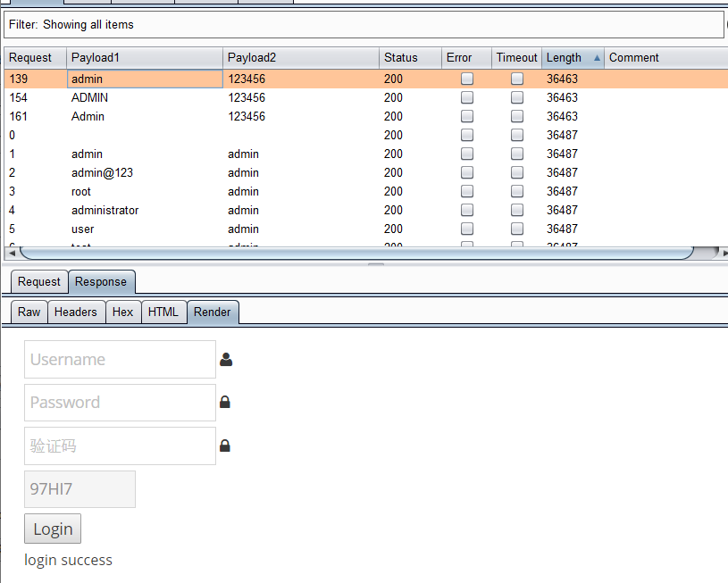Select user payload cell in row 5
728x583 pixels.
(145, 229)
